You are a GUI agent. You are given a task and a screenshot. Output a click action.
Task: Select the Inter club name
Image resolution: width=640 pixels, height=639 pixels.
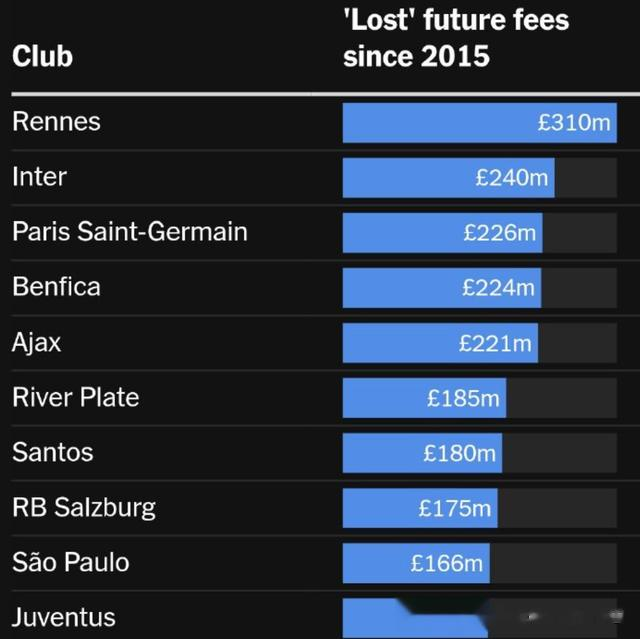coord(40,177)
